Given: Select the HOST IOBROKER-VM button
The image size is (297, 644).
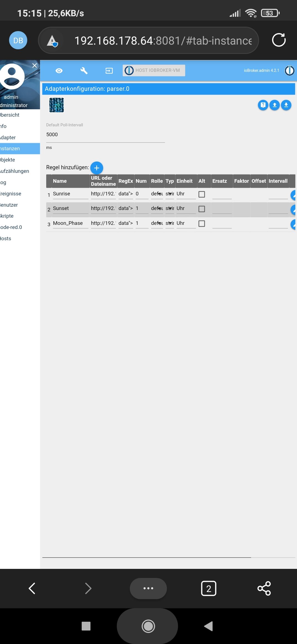Looking at the screenshot, I should pos(154,70).
